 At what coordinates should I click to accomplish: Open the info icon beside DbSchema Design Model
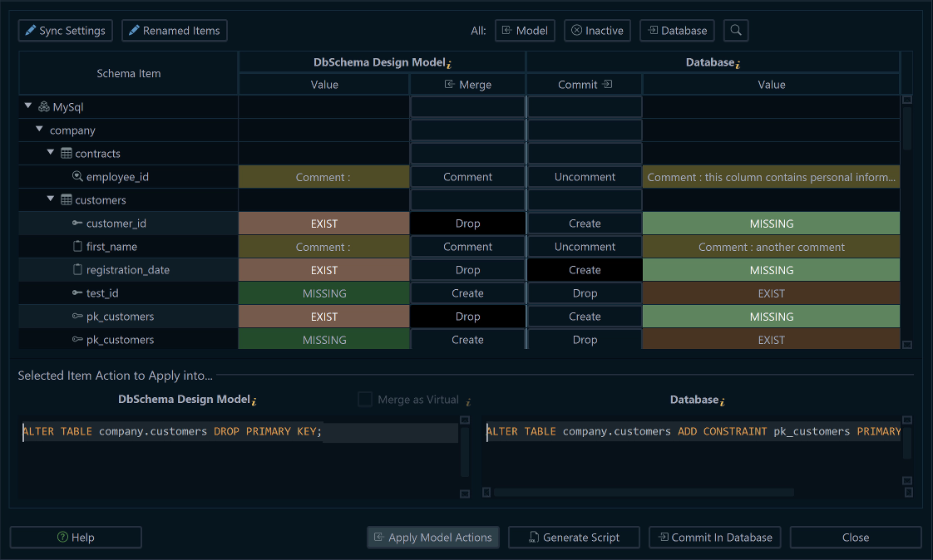449,62
